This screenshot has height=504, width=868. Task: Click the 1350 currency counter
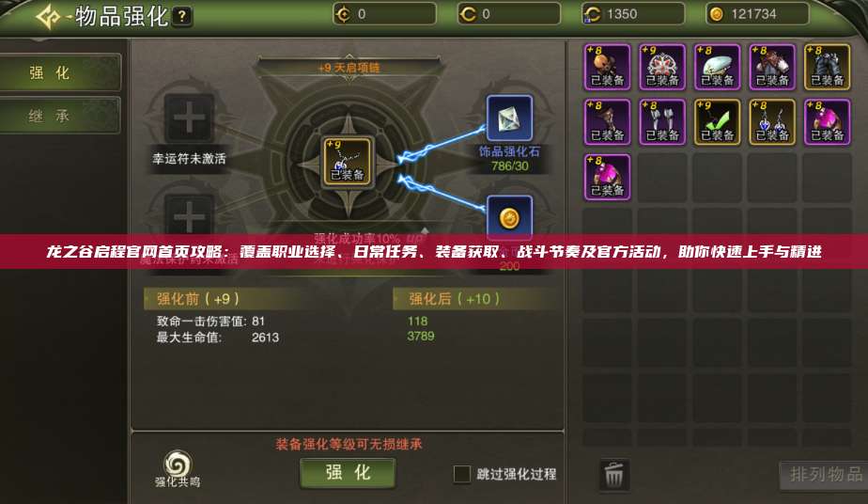tap(633, 14)
